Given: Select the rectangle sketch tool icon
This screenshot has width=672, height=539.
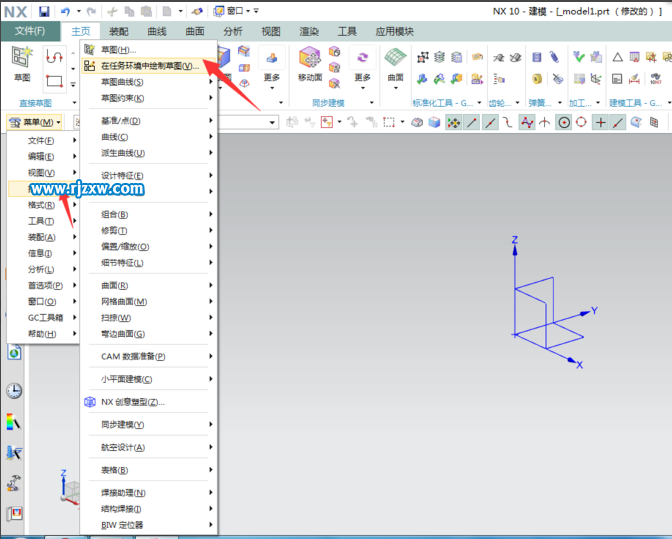Looking at the screenshot, I should [54, 81].
